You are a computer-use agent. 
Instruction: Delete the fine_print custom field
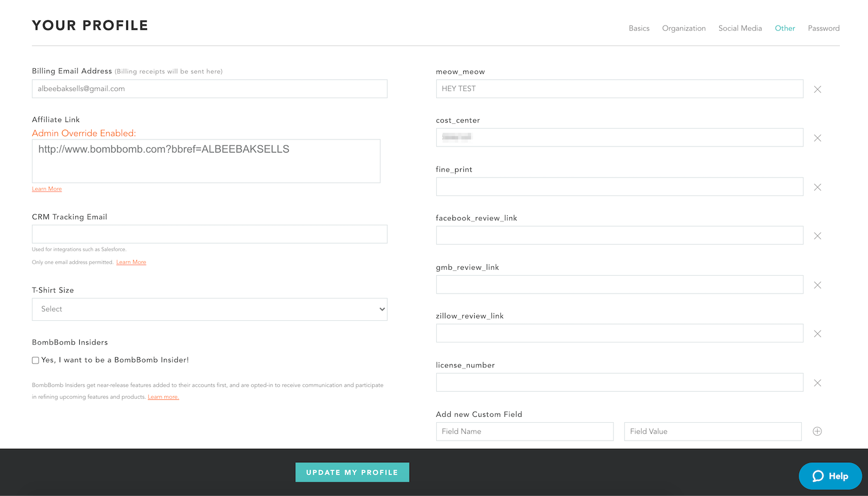(818, 187)
